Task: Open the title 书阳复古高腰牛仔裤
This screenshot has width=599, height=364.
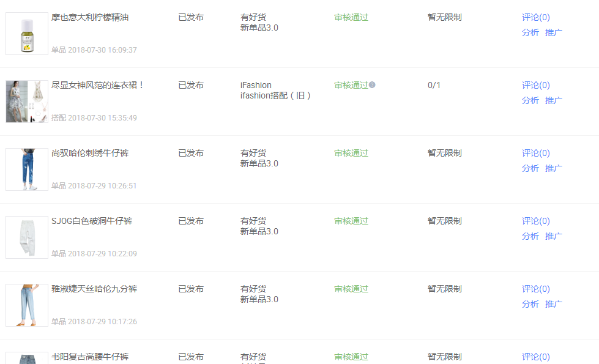Action: coord(90,357)
